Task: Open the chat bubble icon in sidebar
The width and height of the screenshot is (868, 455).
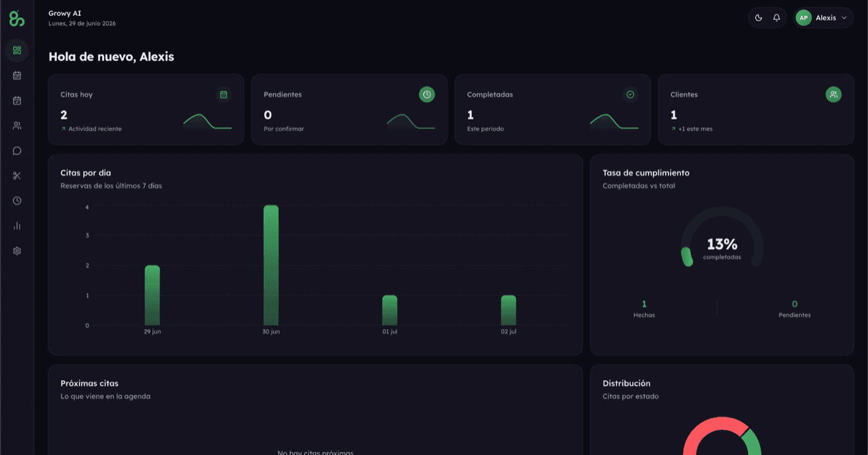Action: (17, 151)
